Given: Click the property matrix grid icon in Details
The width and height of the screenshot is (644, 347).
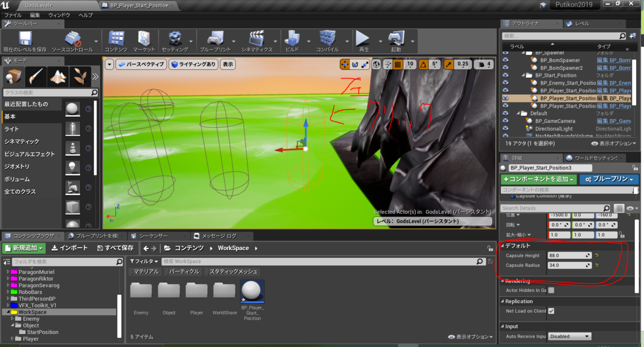Looking at the screenshot, I should pyautogui.click(x=619, y=208).
